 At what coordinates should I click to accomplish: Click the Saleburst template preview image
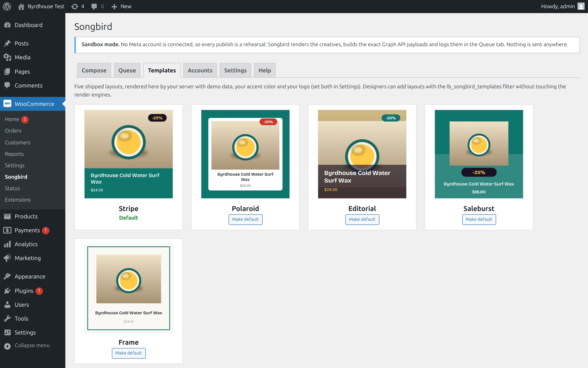pos(479,154)
